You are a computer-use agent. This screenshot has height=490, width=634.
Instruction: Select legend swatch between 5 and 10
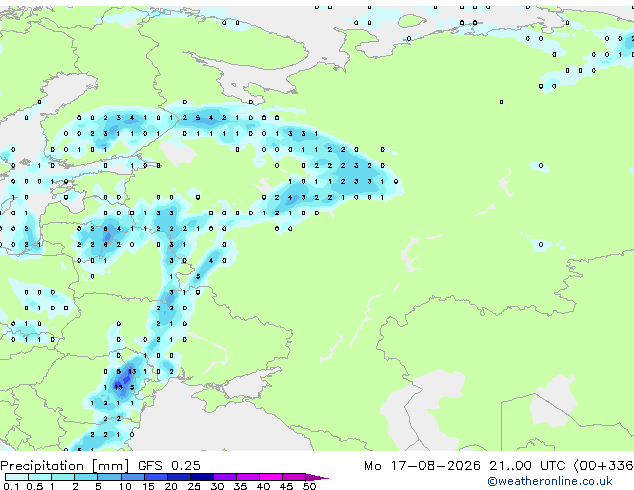click(x=110, y=477)
